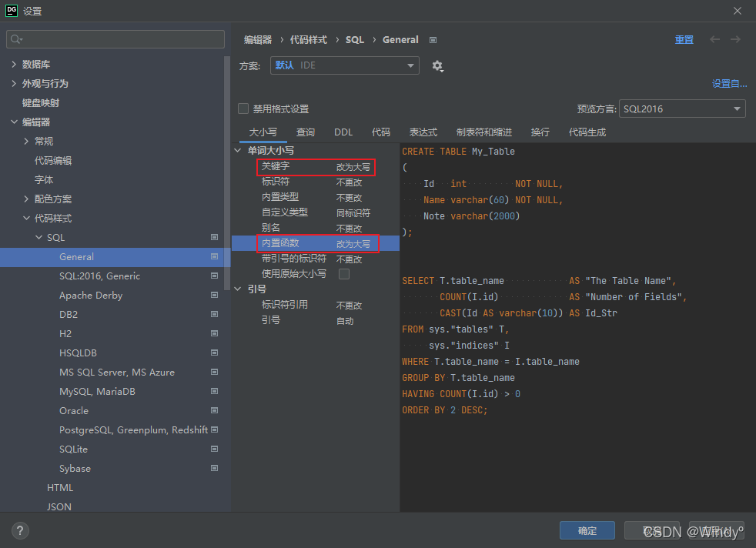
Task: Expand the 常规 tree node
Action: coord(26,141)
